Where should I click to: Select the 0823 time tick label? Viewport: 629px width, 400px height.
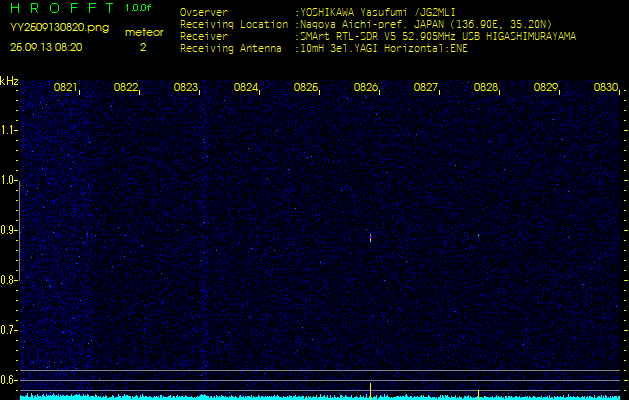tap(186, 88)
